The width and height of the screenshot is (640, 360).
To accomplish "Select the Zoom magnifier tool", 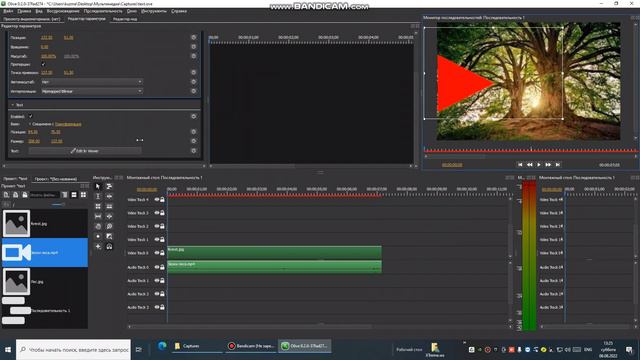I will 109,226.
